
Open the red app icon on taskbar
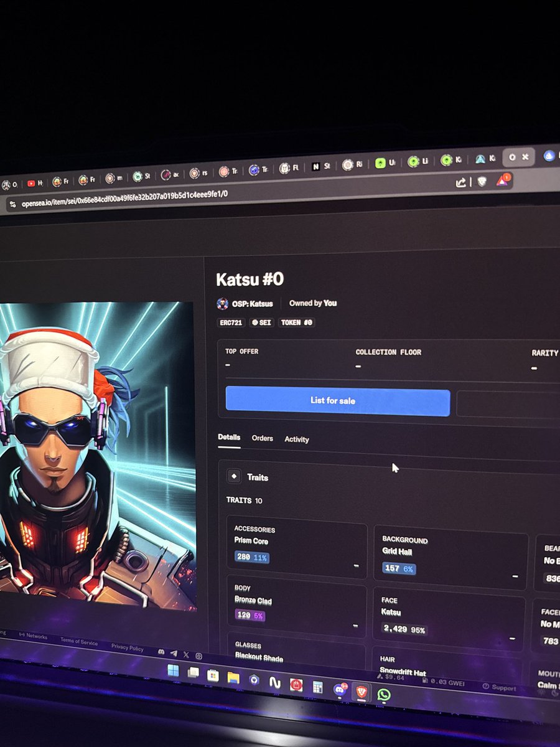click(x=296, y=684)
